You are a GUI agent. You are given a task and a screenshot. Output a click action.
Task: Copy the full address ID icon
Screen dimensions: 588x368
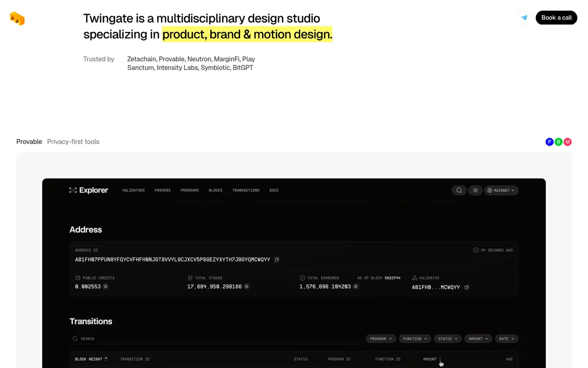click(277, 260)
